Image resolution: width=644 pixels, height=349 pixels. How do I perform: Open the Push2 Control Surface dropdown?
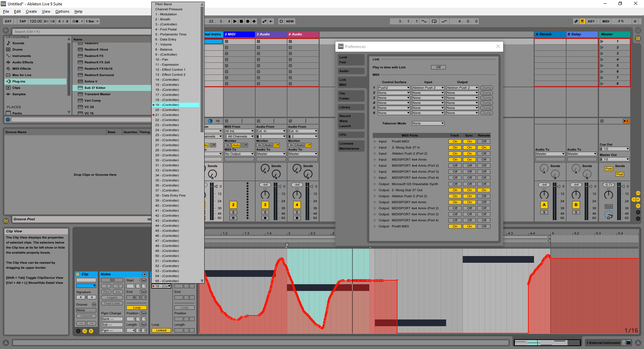tap(394, 88)
